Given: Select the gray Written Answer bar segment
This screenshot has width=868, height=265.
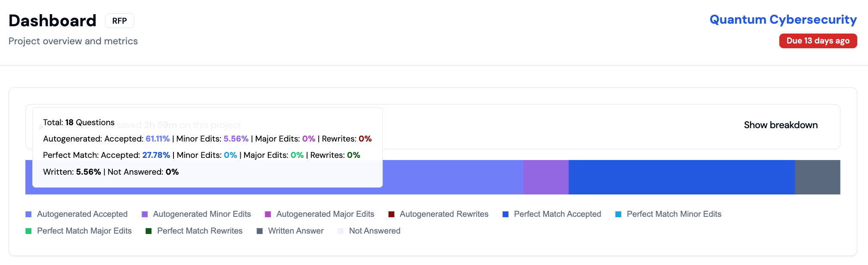Looking at the screenshot, I should tap(818, 177).
